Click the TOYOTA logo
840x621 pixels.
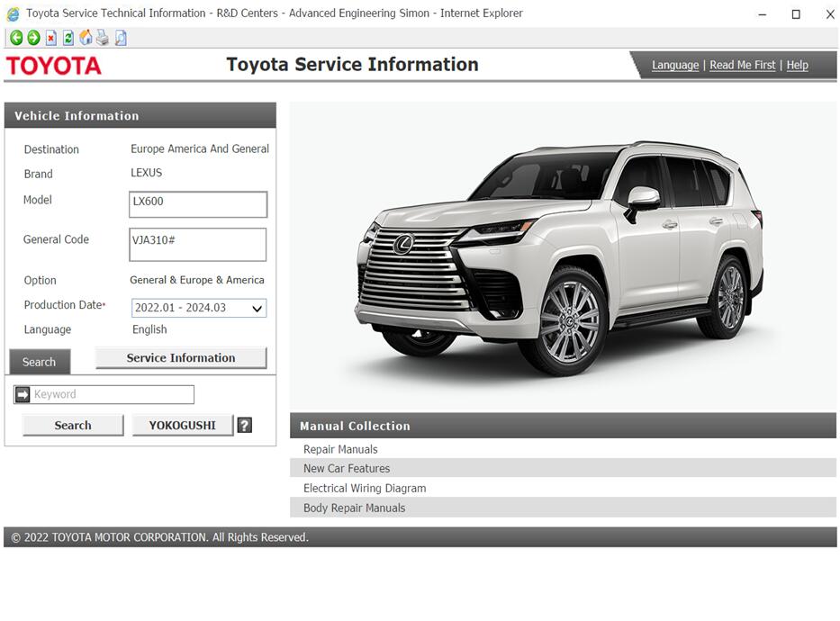click(x=54, y=66)
